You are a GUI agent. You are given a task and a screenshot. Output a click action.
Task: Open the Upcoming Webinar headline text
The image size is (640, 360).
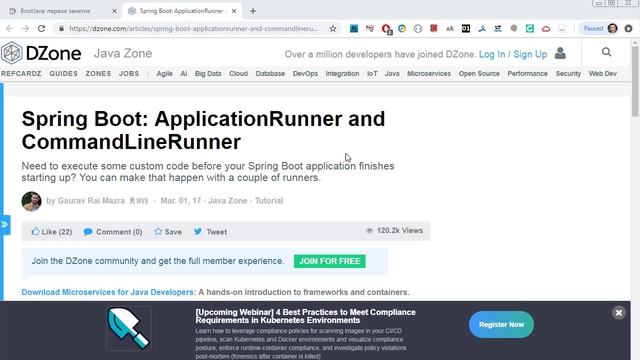pos(305,316)
